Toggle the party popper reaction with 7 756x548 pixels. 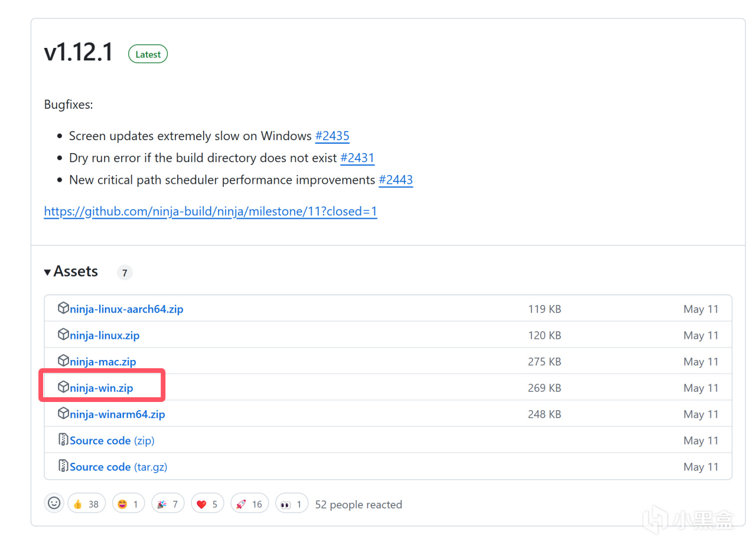point(168,504)
